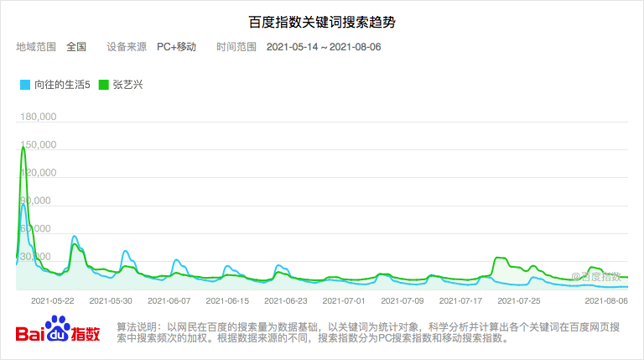The width and height of the screenshot is (644, 360).
Task: Click the 2021-06-07 x-axis date
Action: click(x=169, y=300)
